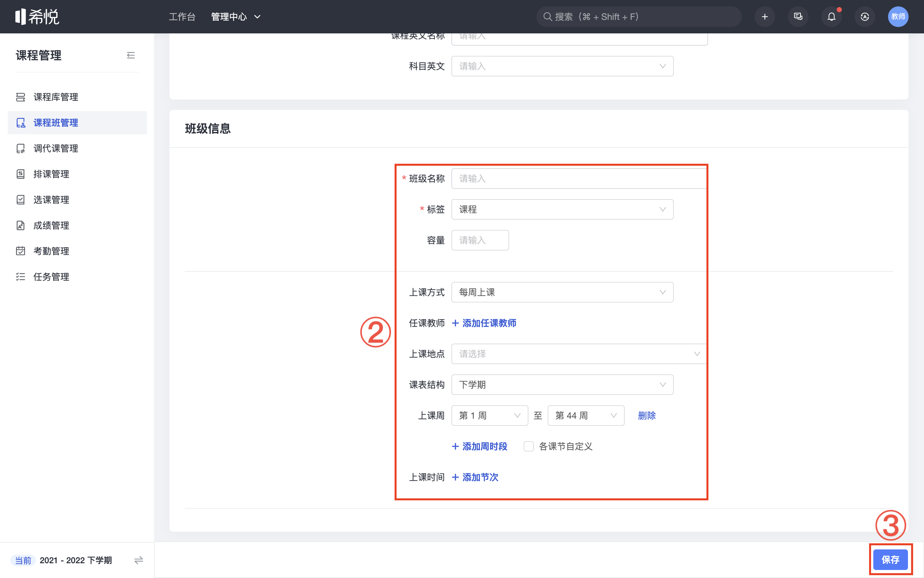
Task: Open the 第 44 周 end week dropdown
Action: click(x=586, y=416)
